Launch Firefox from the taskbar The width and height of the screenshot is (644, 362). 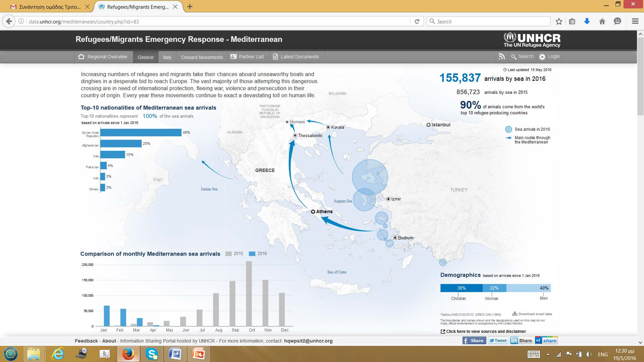128,354
